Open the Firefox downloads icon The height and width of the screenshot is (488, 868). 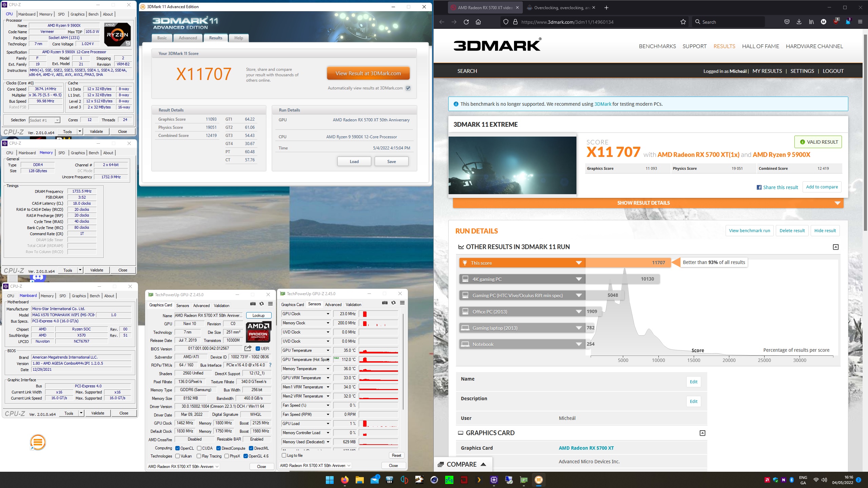[x=799, y=22]
